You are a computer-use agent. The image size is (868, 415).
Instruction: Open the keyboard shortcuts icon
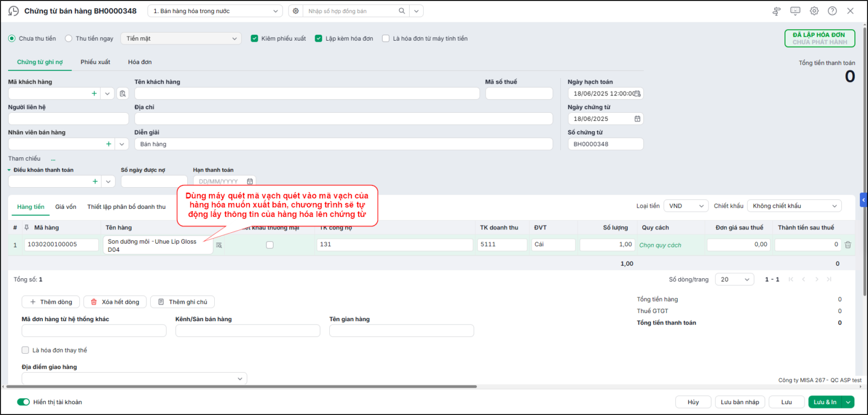pos(795,11)
